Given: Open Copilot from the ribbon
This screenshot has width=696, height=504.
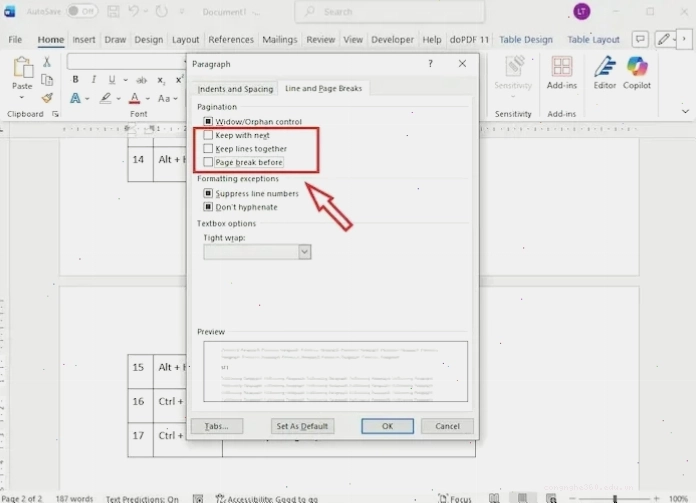Looking at the screenshot, I should (x=637, y=67).
